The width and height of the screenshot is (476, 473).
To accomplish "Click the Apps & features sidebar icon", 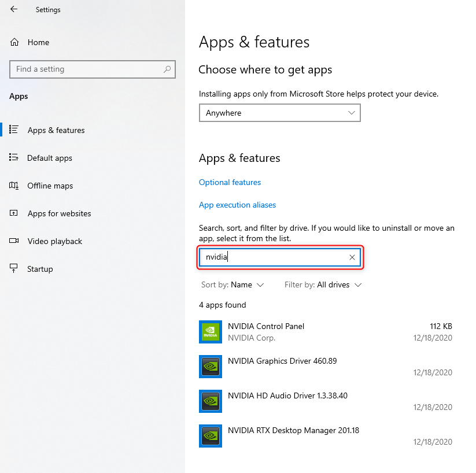I will (x=14, y=130).
